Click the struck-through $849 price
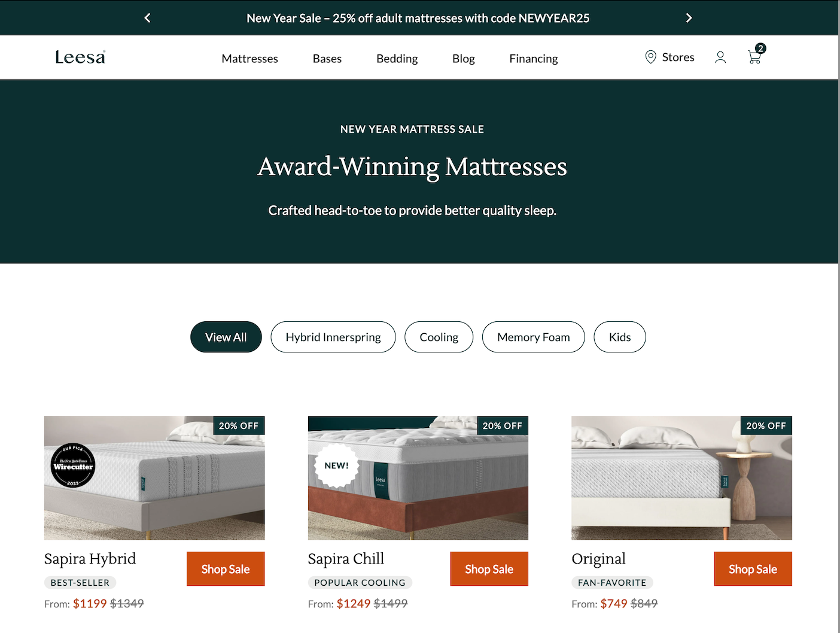 (x=644, y=604)
